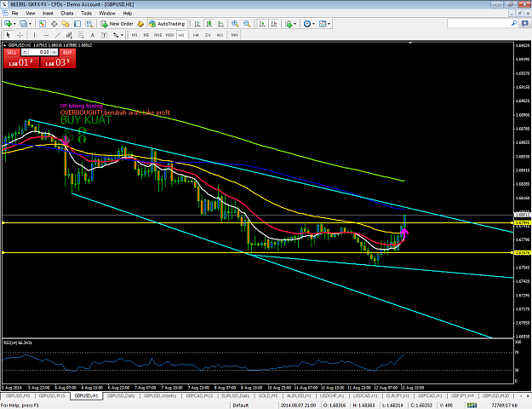This screenshot has height=409, width=532.
Task: Click the one-click volume input field
Action: pyautogui.click(x=39, y=52)
